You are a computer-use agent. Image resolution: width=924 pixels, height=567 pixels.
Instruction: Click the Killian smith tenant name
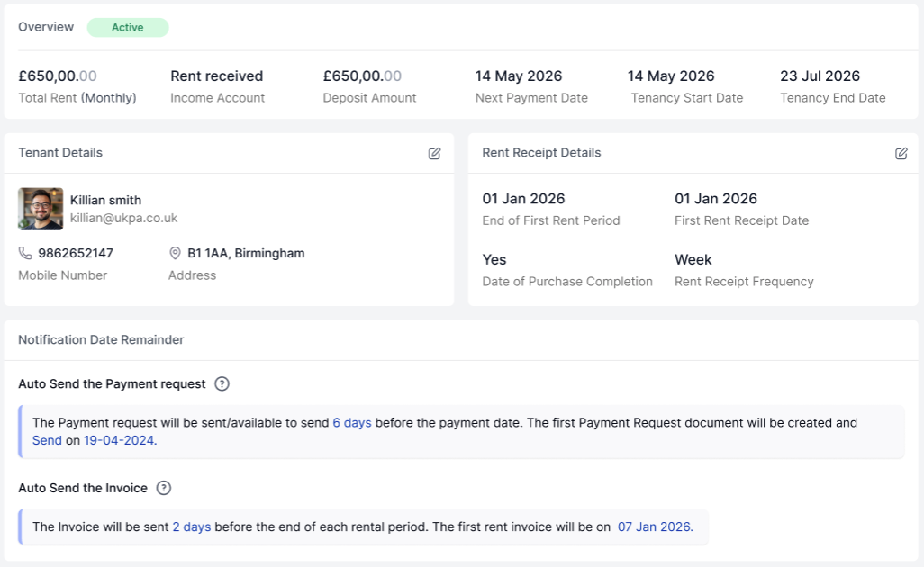(x=106, y=200)
